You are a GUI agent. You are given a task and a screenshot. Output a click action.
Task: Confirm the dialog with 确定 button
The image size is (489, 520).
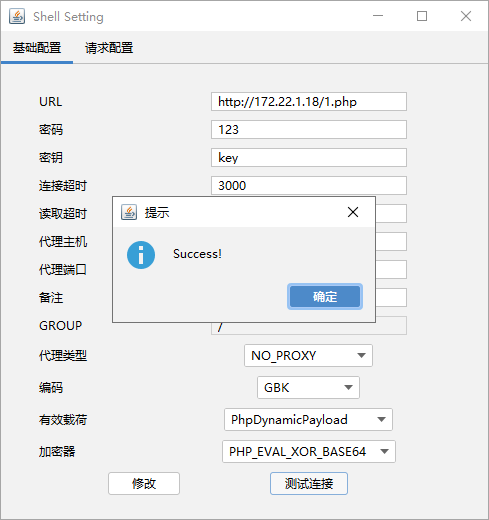(325, 296)
